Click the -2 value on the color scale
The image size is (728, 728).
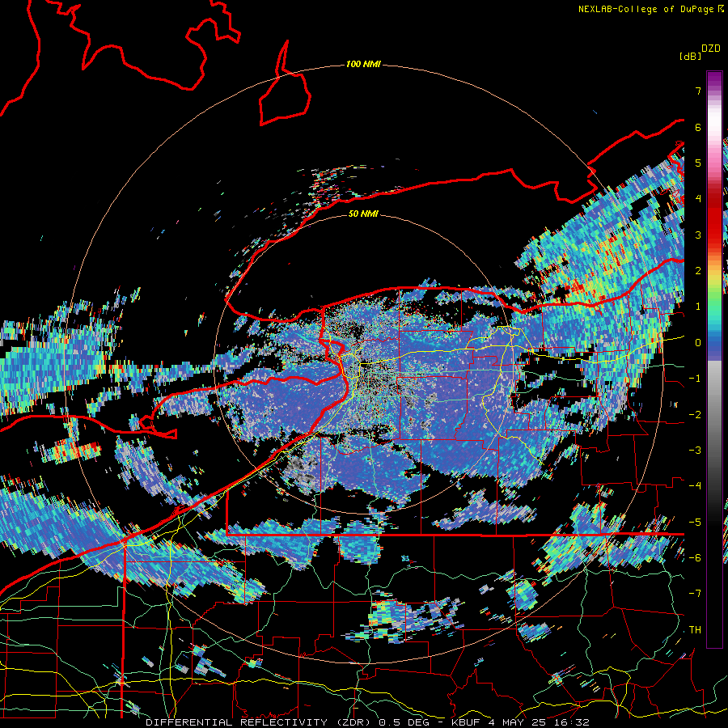coord(695,415)
